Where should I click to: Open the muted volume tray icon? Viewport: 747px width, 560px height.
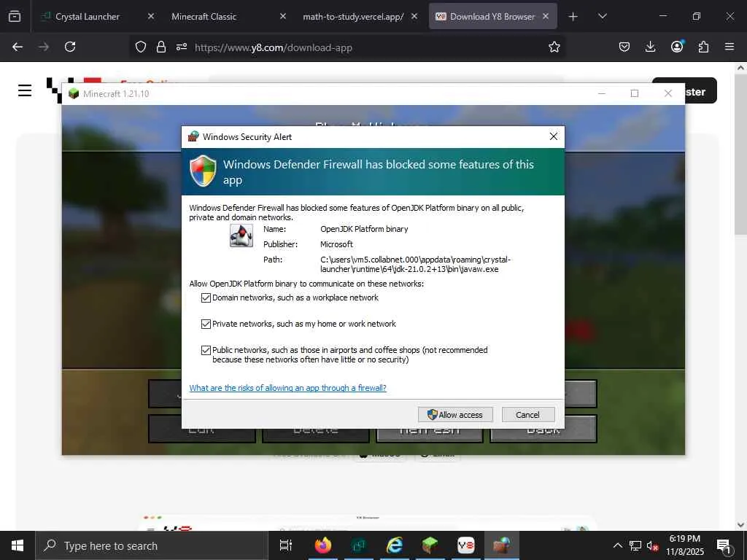point(652,545)
